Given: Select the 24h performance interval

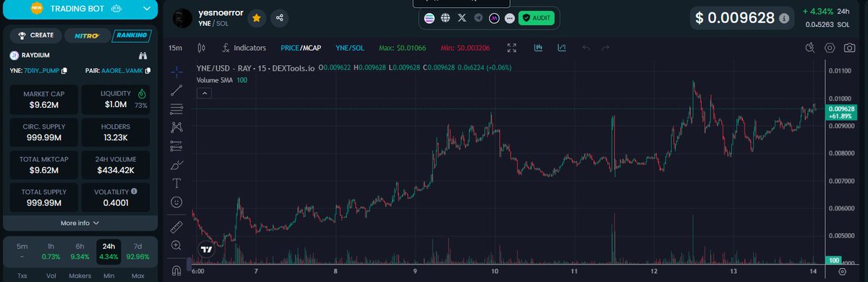Looking at the screenshot, I should coord(108,252).
